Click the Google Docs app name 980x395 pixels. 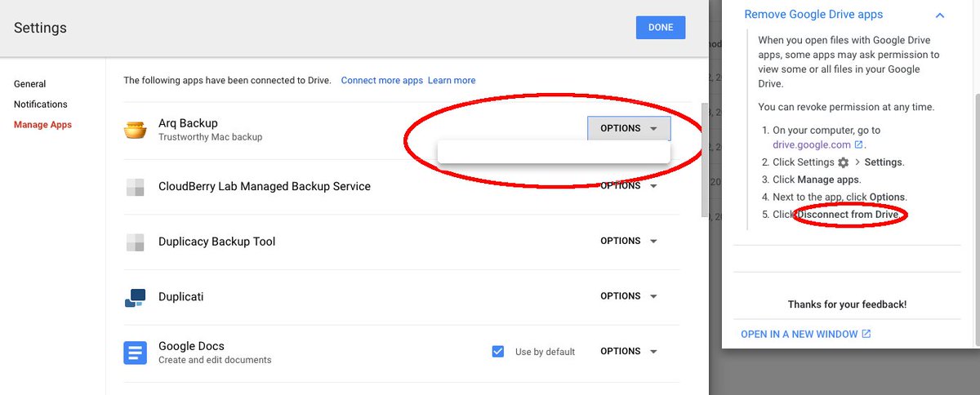coord(191,346)
